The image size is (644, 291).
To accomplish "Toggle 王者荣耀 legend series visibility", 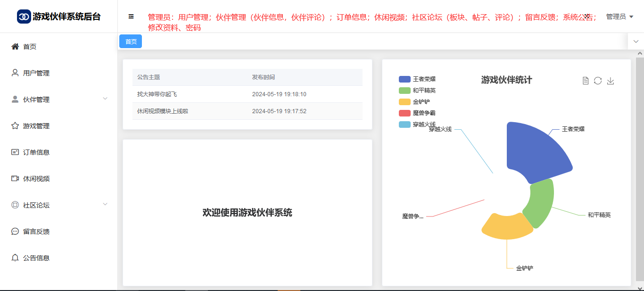I will coord(405,79).
